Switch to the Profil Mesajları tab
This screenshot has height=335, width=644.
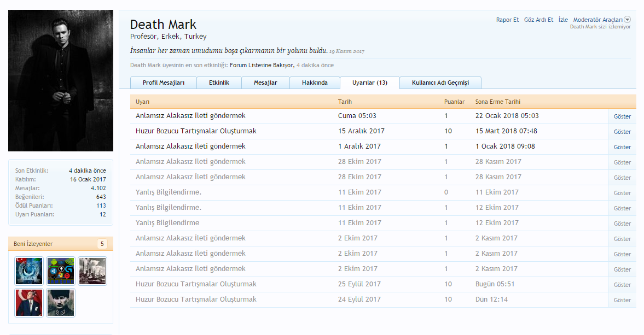[x=163, y=83]
